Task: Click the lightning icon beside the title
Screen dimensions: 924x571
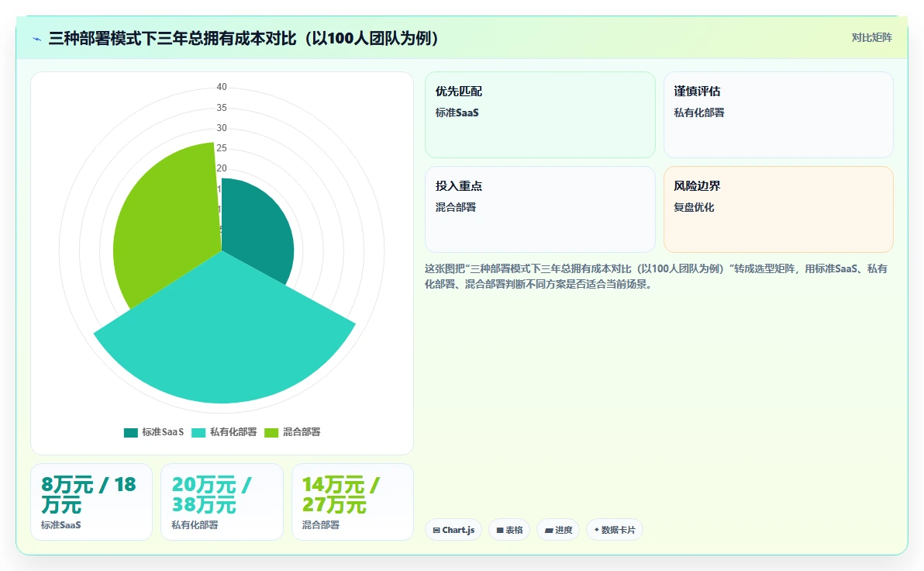Action: (x=37, y=39)
